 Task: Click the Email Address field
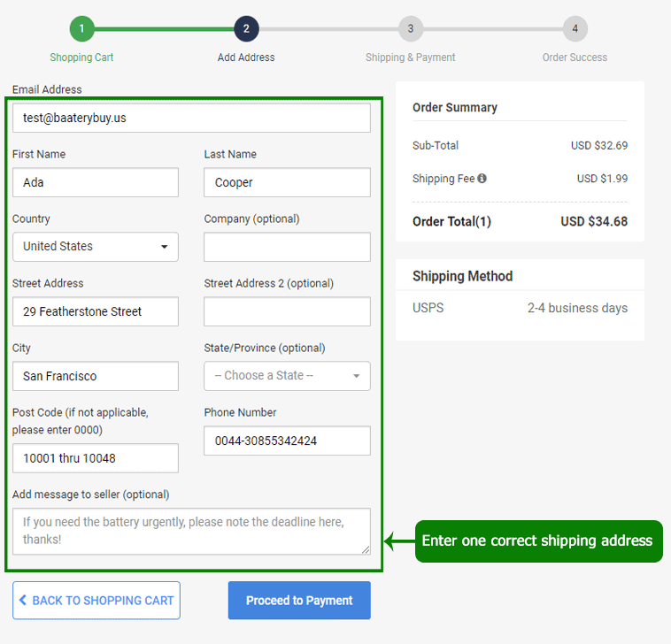(191, 118)
